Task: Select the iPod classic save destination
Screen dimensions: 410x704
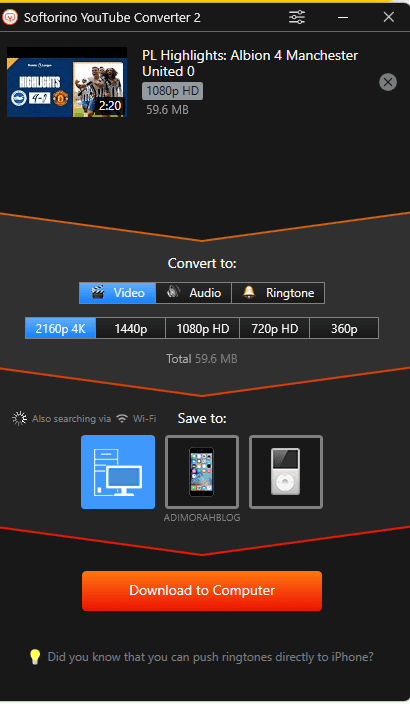Action: click(286, 472)
